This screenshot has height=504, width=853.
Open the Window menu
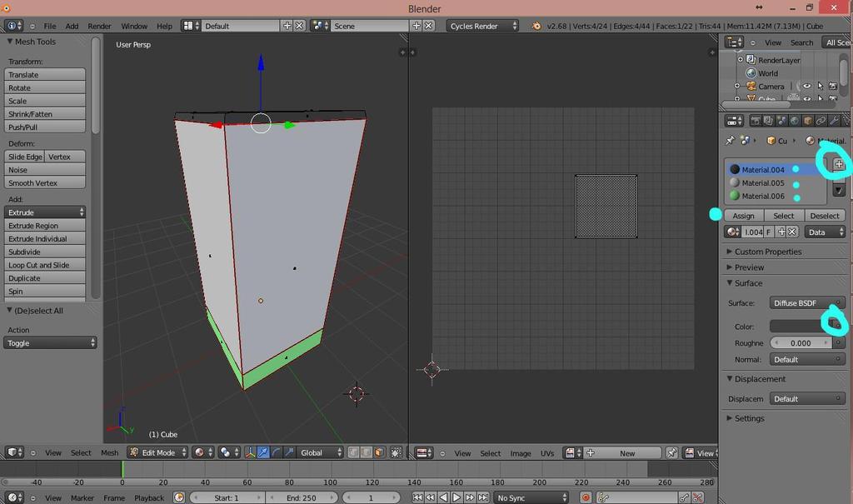click(x=134, y=26)
